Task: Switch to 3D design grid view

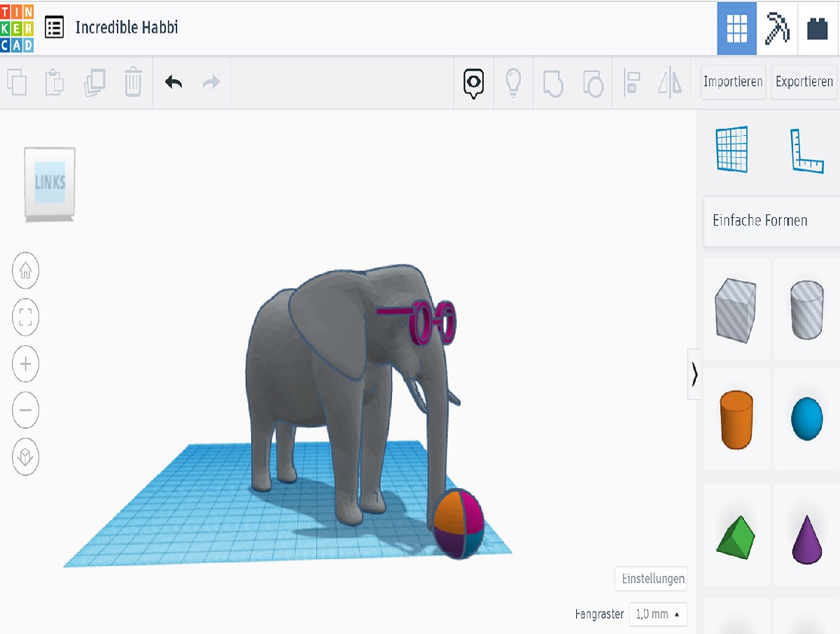Action: tap(736, 28)
